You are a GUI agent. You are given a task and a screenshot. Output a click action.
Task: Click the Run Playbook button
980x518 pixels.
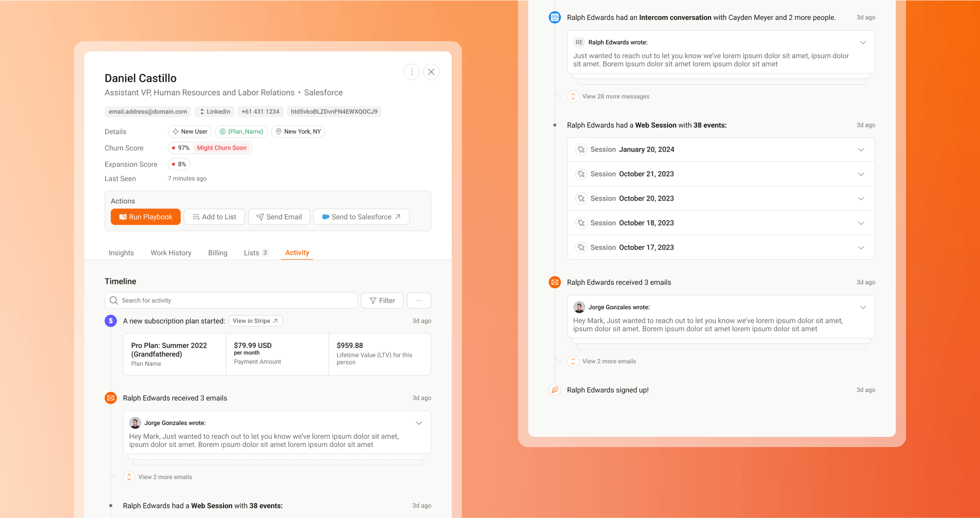click(145, 216)
